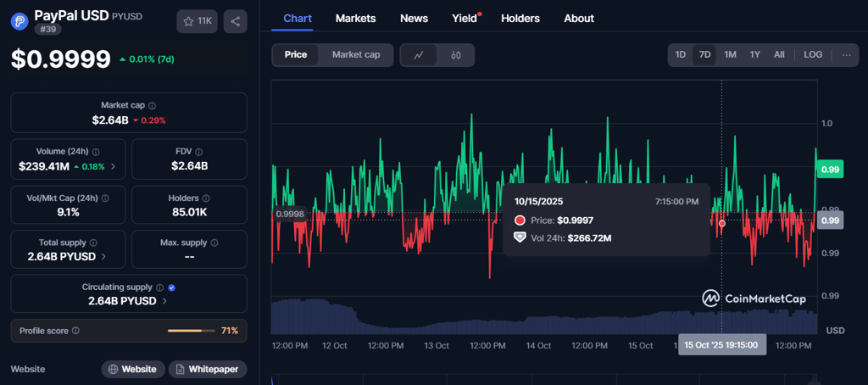Click the 85.01K holders value
The image size is (868, 385).
187,212
